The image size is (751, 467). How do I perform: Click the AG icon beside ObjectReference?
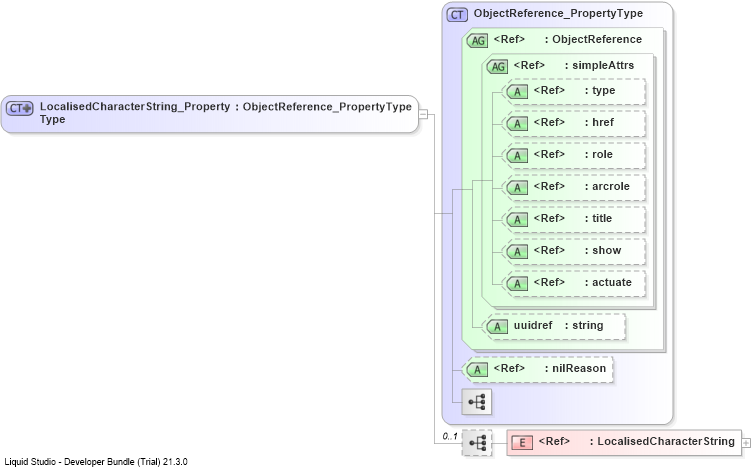coord(477,41)
